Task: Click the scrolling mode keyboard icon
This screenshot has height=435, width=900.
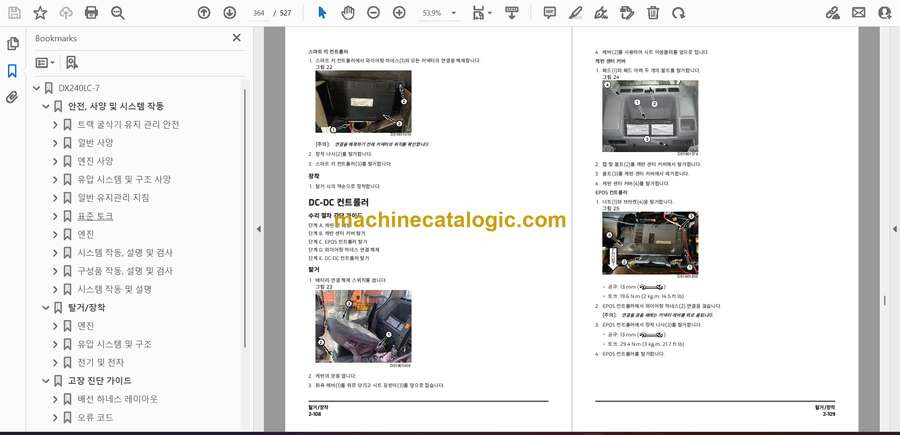Action: coord(512,13)
